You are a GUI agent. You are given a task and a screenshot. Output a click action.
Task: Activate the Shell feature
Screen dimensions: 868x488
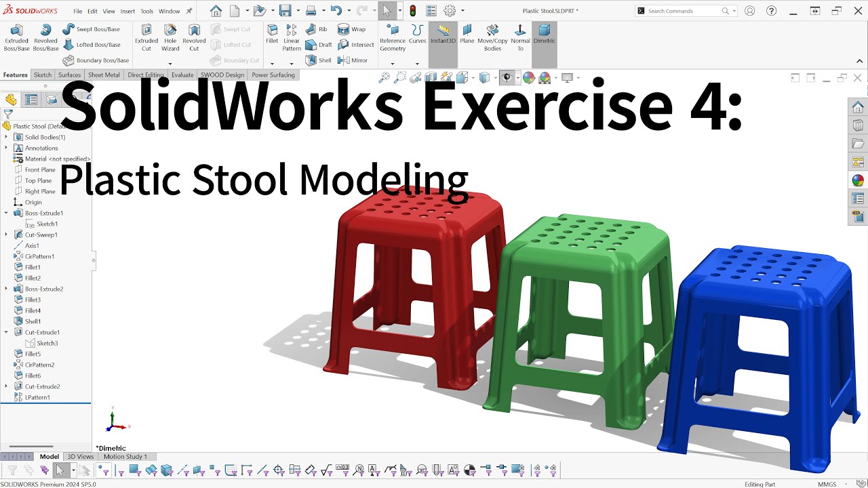click(x=318, y=60)
